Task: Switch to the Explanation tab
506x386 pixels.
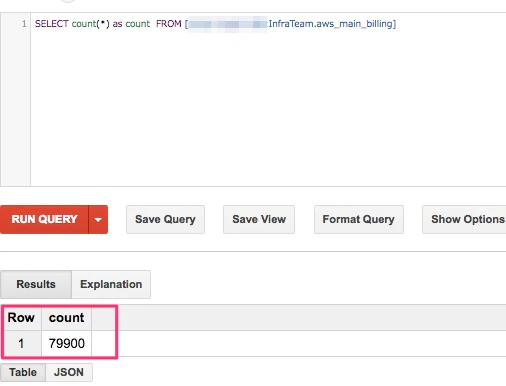Action: pyautogui.click(x=111, y=284)
